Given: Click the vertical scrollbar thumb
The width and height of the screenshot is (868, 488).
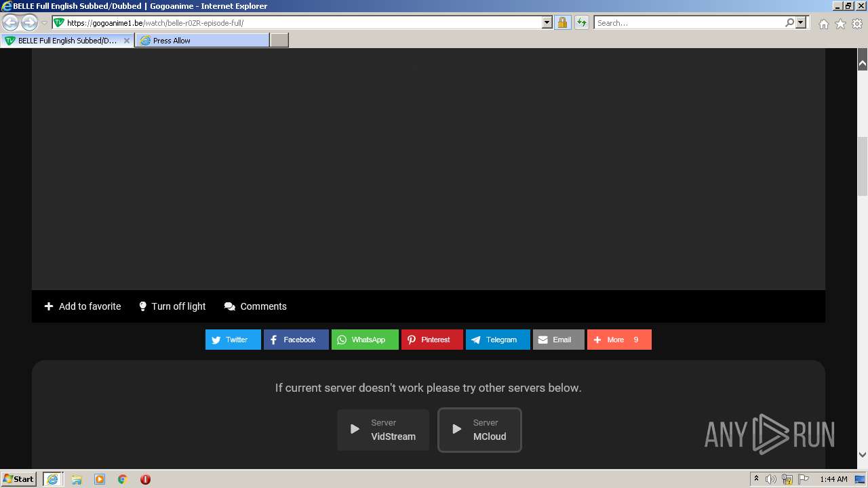Looking at the screenshot, I should point(863,165).
